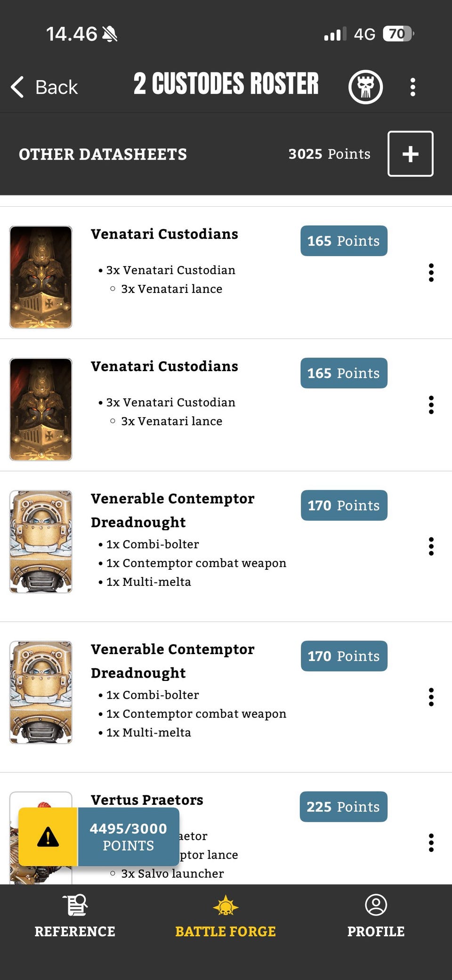Tap the Battle Forge sun-skull icon
The width and height of the screenshot is (452, 980).
pos(226,905)
